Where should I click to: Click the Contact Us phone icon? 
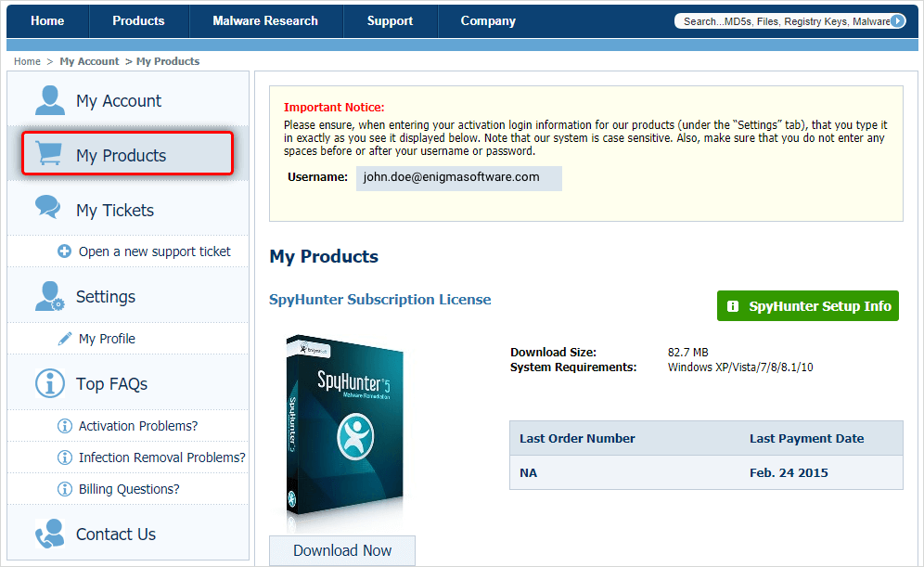pos(48,534)
